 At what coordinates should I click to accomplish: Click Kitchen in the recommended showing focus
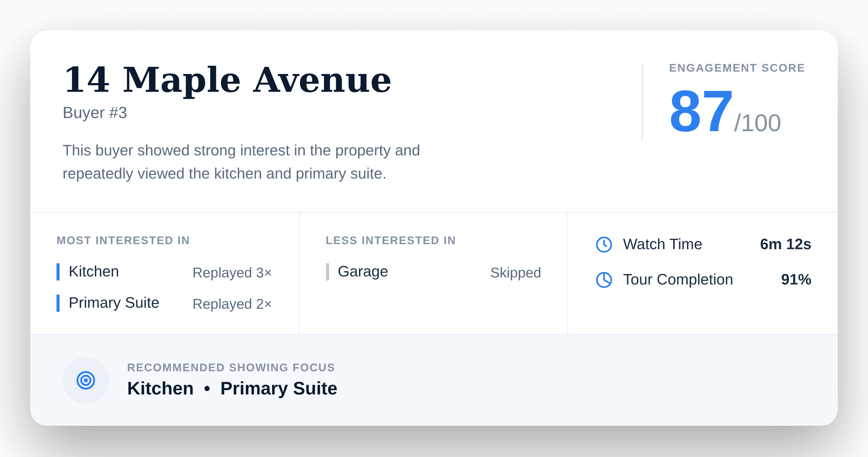[x=160, y=388]
